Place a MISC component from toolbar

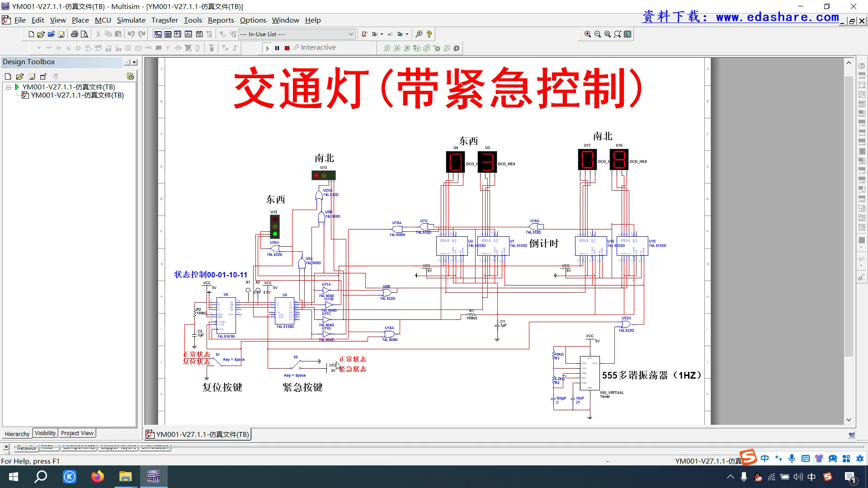click(x=148, y=48)
